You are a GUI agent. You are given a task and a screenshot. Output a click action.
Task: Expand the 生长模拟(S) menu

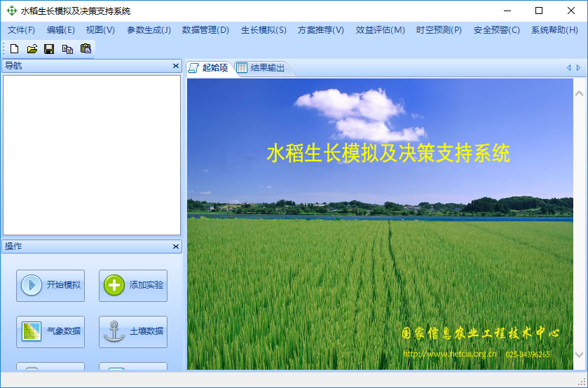264,30
